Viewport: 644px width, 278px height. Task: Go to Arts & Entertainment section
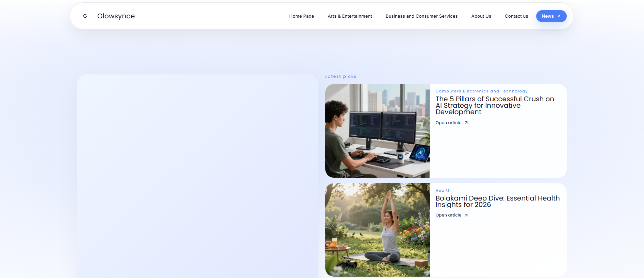click(350, 16)
